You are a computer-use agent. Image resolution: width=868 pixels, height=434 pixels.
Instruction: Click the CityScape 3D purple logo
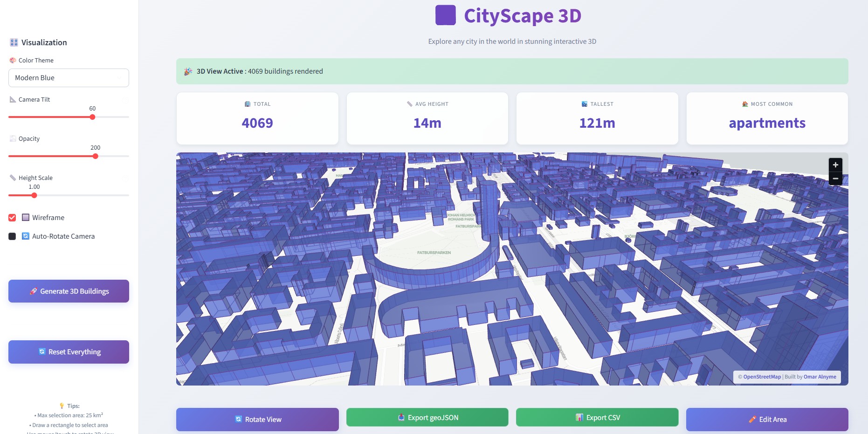point(446,15)
